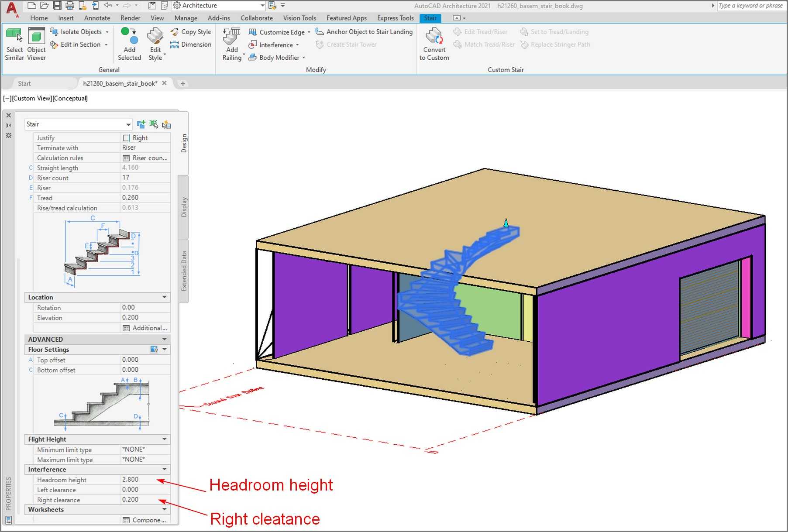Screen dimensions: 788x532
Task: Open Edit in Section dropdown
Action: (106, 45)
